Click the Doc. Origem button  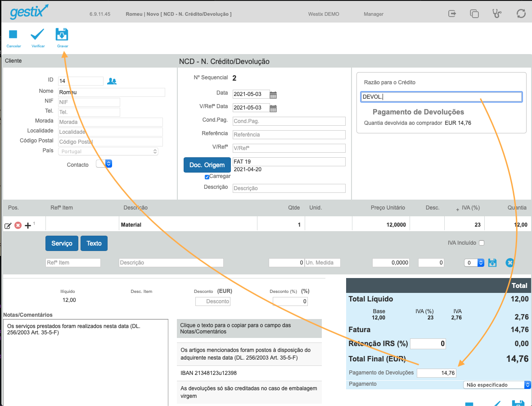pyautogui.click(x=207, y=165)
